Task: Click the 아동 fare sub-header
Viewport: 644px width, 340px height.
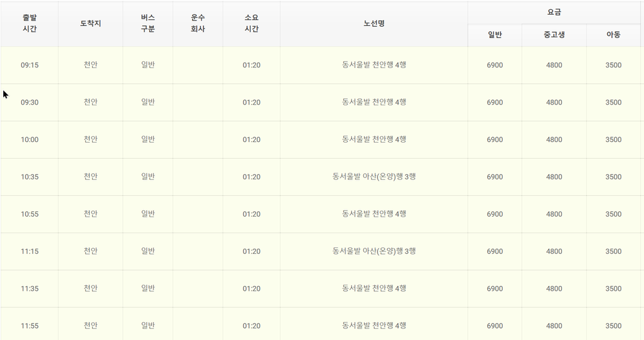Action: [613, 35]
